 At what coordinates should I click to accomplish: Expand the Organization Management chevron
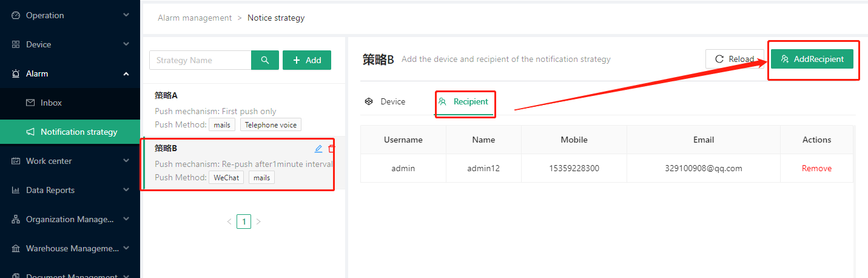pos(126,219)
